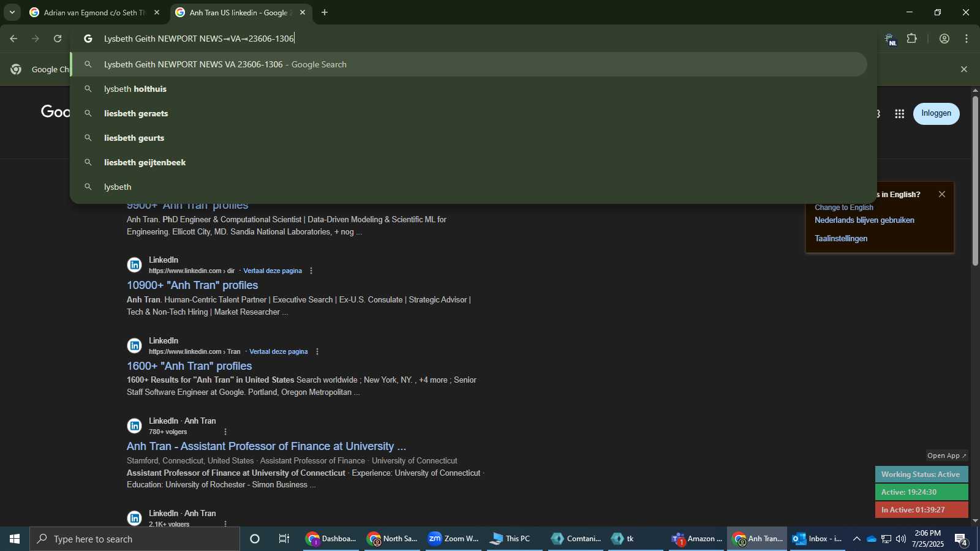Image resolution: width=980 pixels, height=551 pixels.
Task: Choose suggestion liesbeth geraets
Action: point(469,113)
